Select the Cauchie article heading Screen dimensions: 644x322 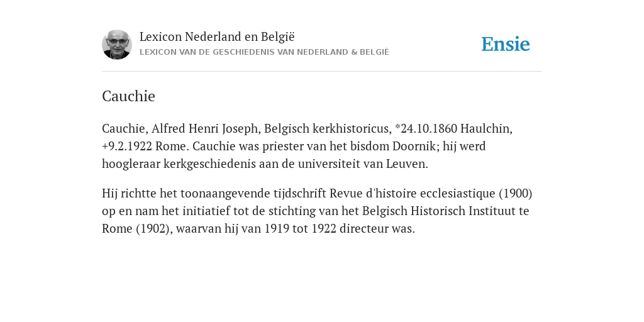pos(128,96)
